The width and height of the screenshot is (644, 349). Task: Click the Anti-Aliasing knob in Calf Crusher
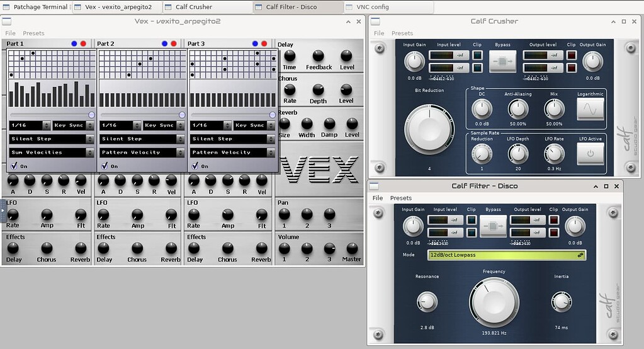[x=517, y=109]
